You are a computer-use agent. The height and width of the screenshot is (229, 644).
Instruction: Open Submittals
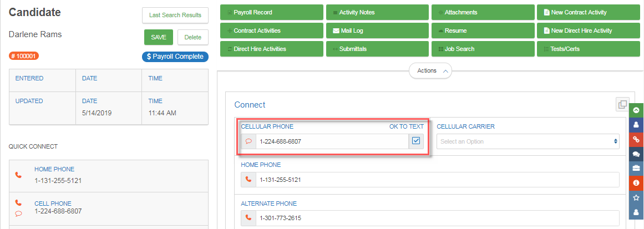point(378,49)
